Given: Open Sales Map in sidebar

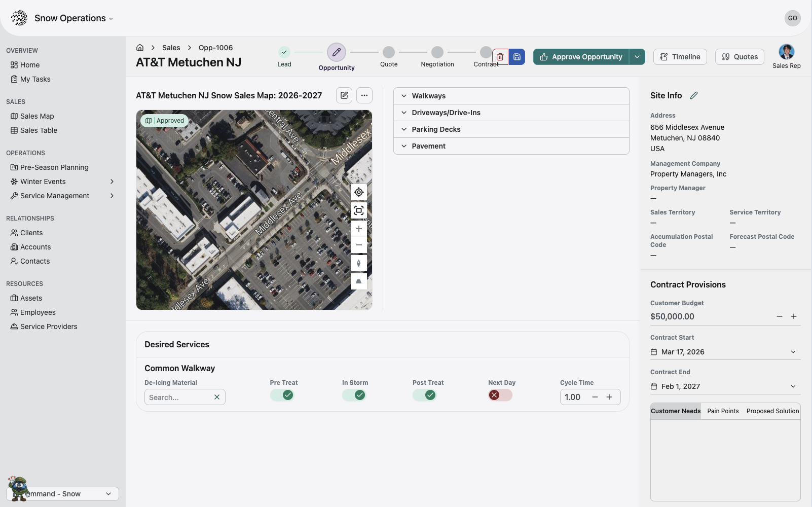Looking at the screenshot, I should [37, 116].
